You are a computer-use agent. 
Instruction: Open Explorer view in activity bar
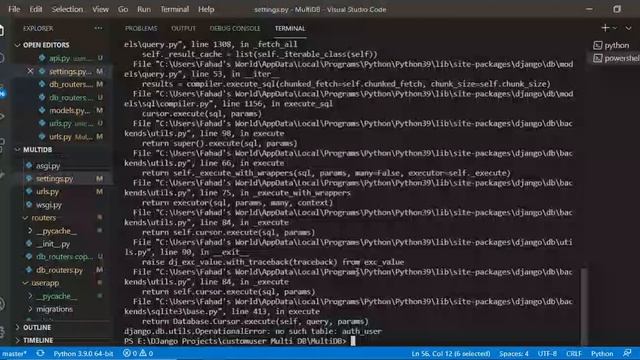tap(2, 31)
